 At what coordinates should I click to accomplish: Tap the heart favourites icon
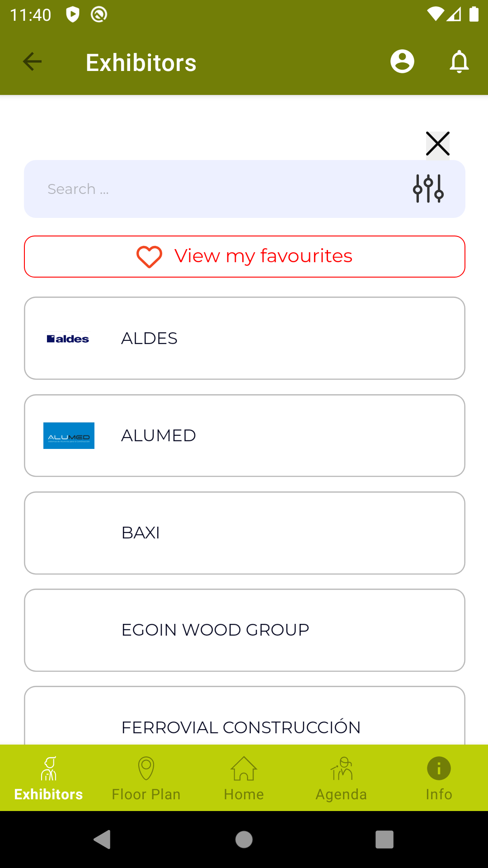[x=149, y=256]
